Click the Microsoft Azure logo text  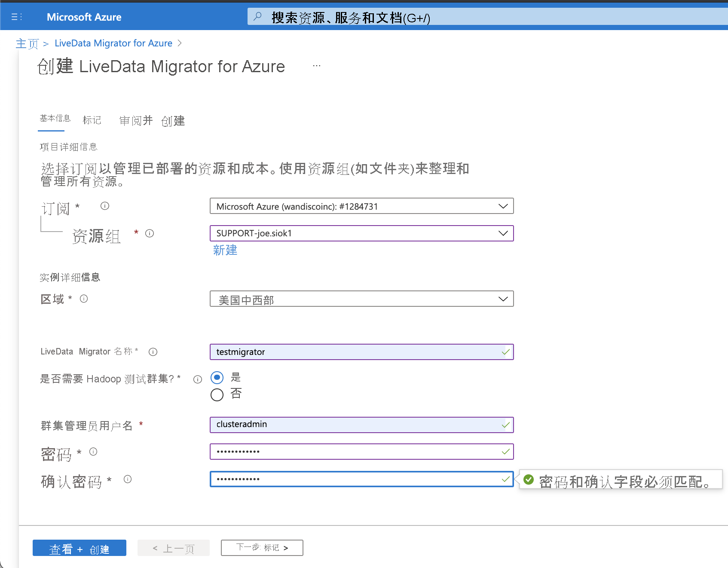pos(84,17)
